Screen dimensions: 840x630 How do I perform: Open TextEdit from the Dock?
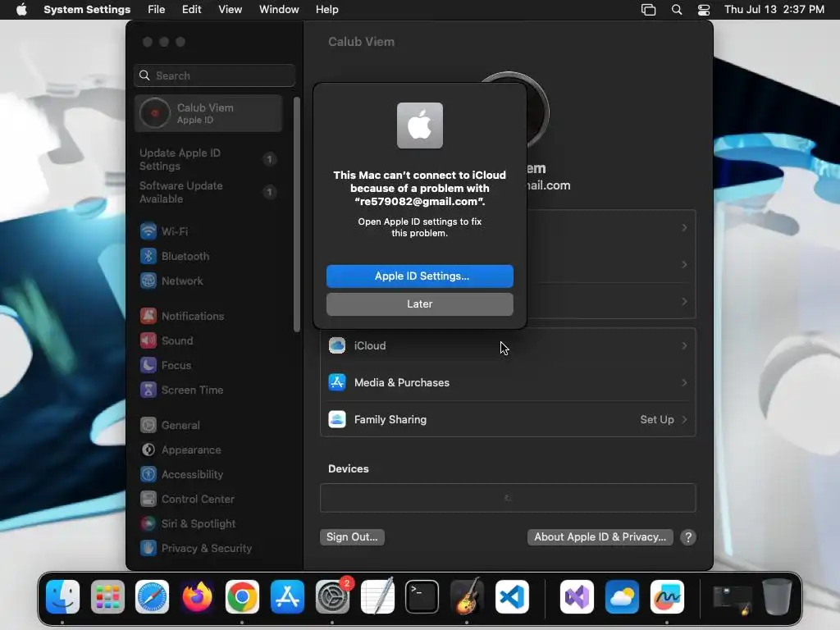(x=377, y=597)
